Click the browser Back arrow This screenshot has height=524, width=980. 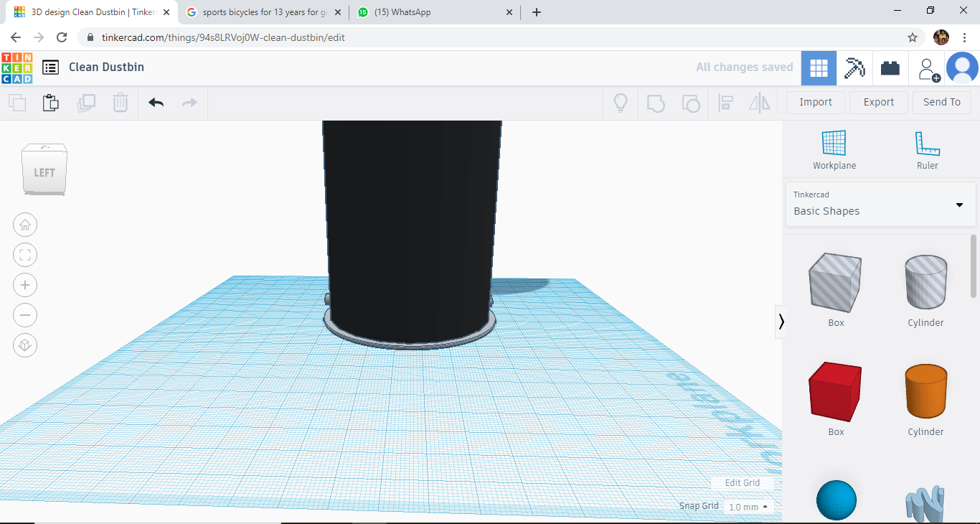(16, 37)
